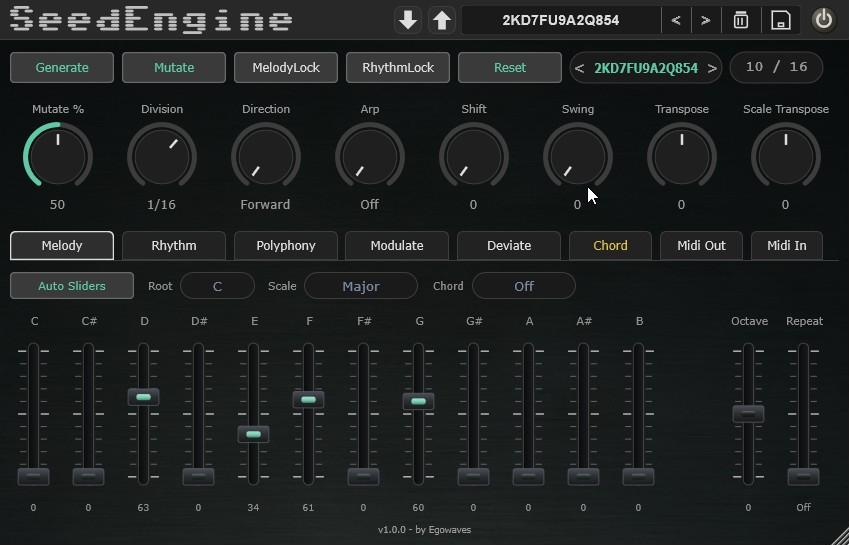Toggle Auto Sliders
This screenshot has height=545, width=849.
71,286
